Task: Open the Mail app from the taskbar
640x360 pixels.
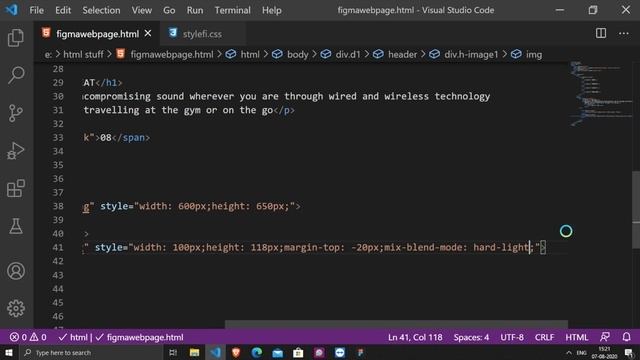Action: [x=278, y=353]
